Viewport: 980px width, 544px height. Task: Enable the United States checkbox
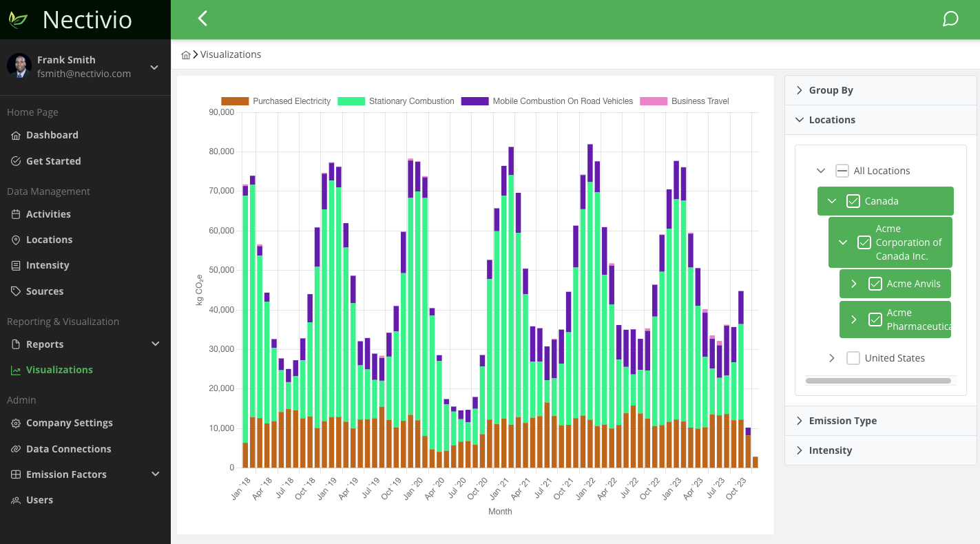click(x=853, y=357)
